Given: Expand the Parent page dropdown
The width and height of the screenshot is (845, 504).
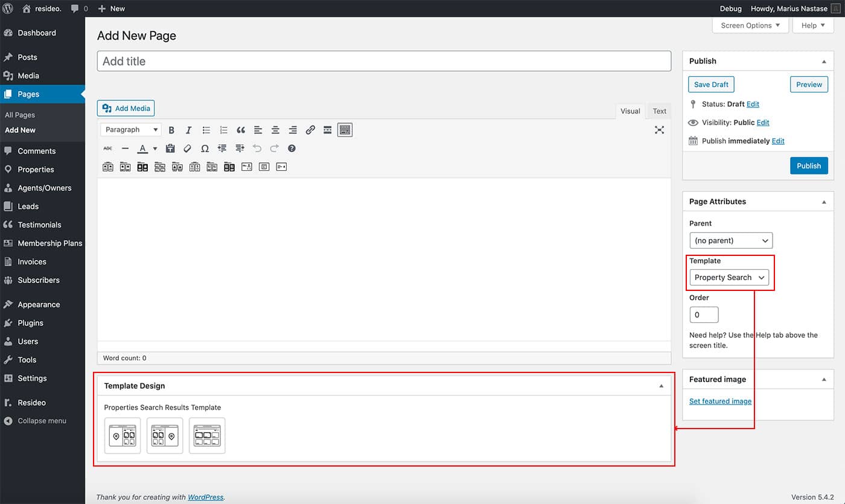Looking at the screenshot, I should click(x=730, y=240).
